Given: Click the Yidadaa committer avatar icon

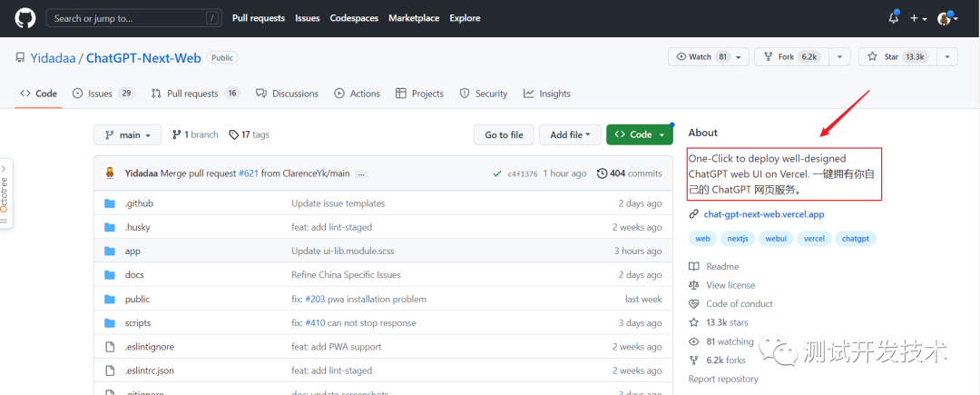Looking at the screenshot, I should (110, 173).
